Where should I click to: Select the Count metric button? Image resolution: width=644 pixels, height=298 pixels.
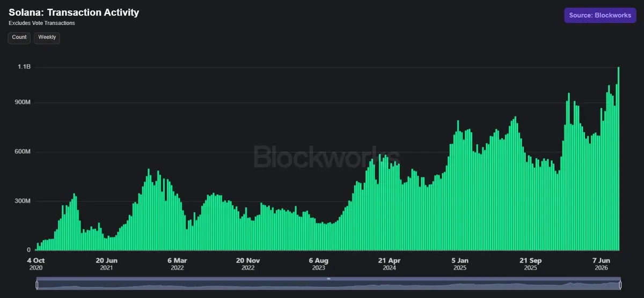tap(19, 38)
